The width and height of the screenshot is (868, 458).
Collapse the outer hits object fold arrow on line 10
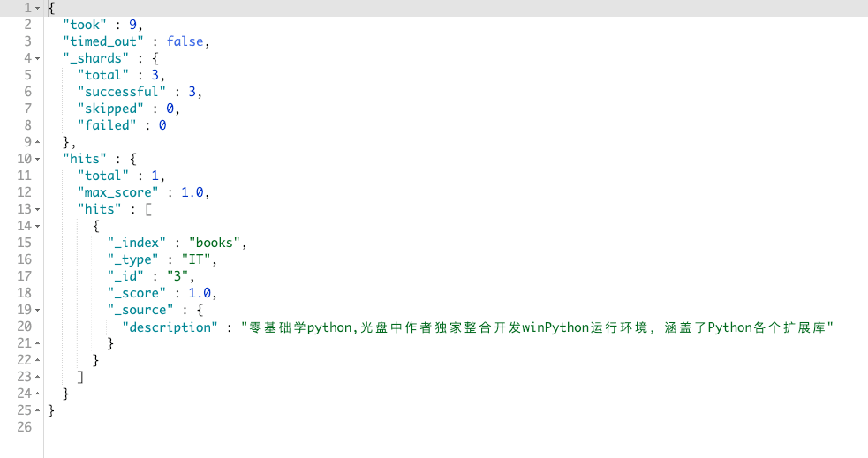(38, 160)
